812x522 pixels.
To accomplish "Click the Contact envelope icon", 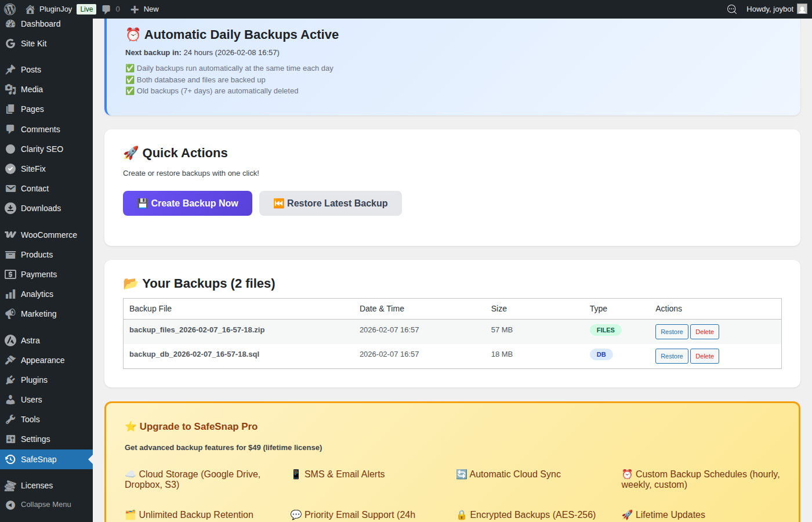I will click(x=10, y=188).
